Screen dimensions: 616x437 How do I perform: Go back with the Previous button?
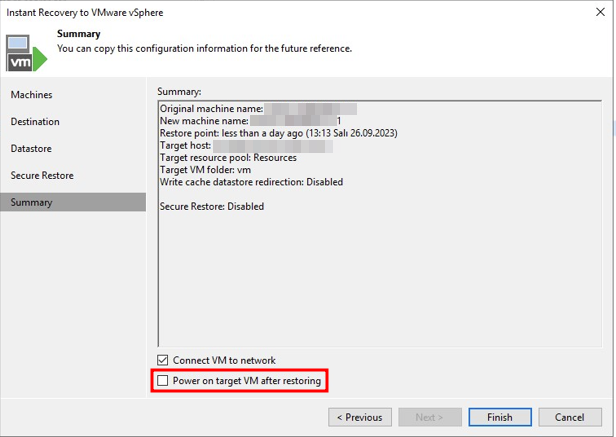pyautogui.click(x=359, y=417)
